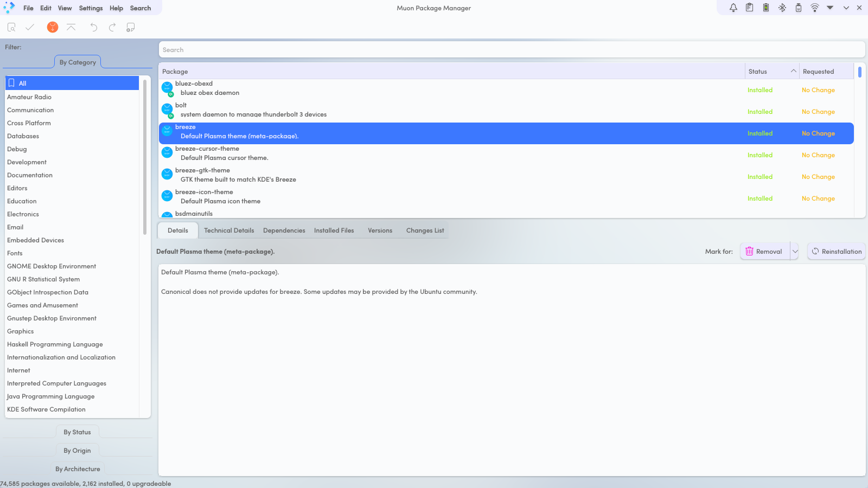The width and height of the screenshot is (868, 488).
Task: Open the Search menu
Action: 141,8
